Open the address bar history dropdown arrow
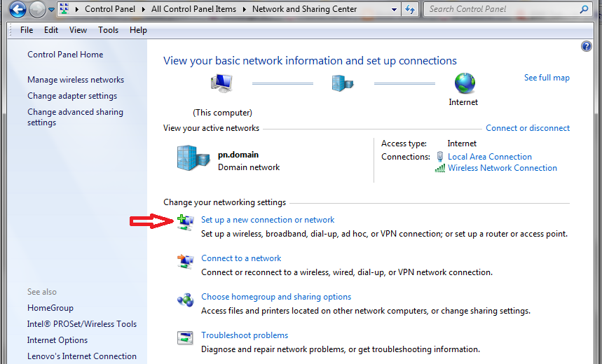 [x=395, y=9]
